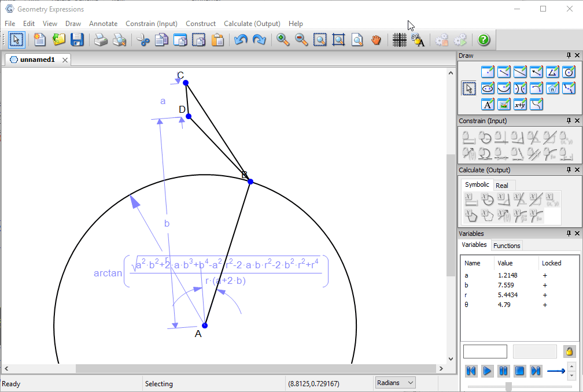
Task: Select the Point drawing tool
Action: pyautogui.click(x=488, y=72)
